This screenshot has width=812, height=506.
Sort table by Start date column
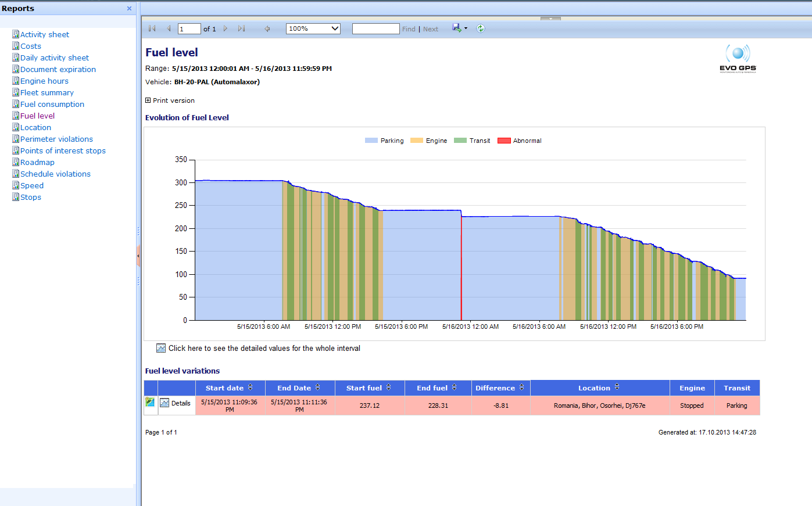coord(251,387)
